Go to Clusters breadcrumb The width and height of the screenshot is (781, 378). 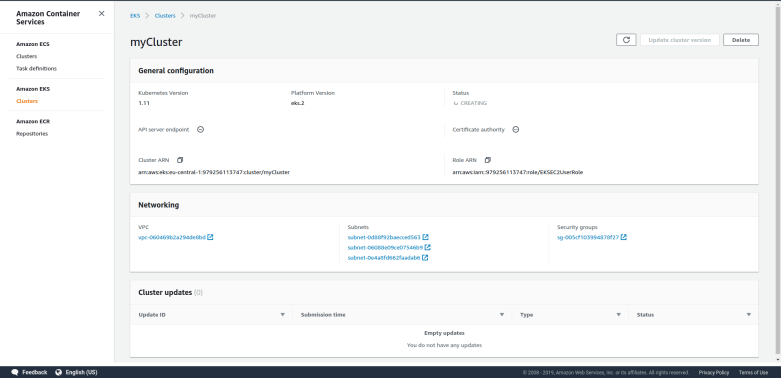(x=165, y=15)
